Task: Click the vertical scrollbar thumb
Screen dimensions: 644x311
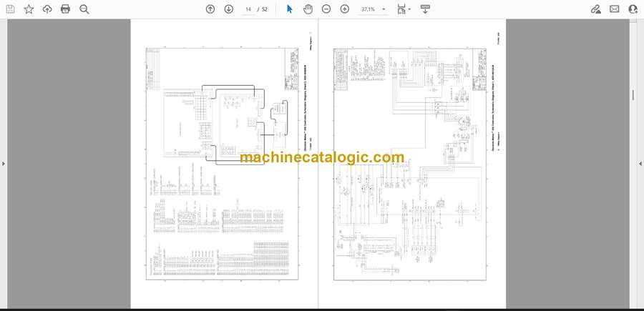Action: point(633,95)
